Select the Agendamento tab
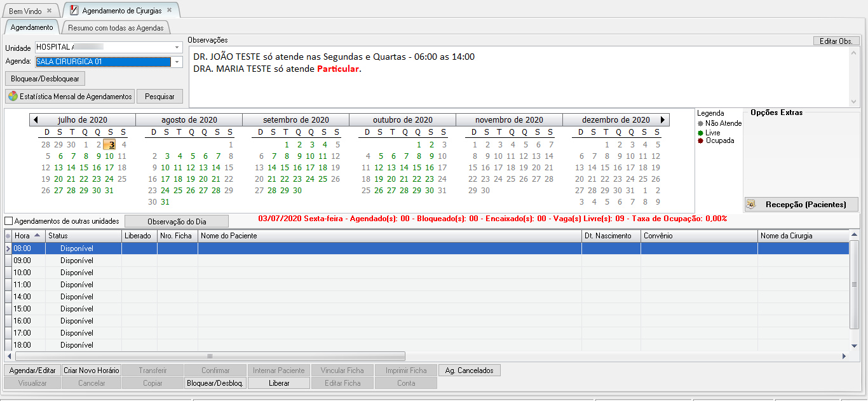Image resolution: width=868 pixels, height=401 pixels. 32,27
